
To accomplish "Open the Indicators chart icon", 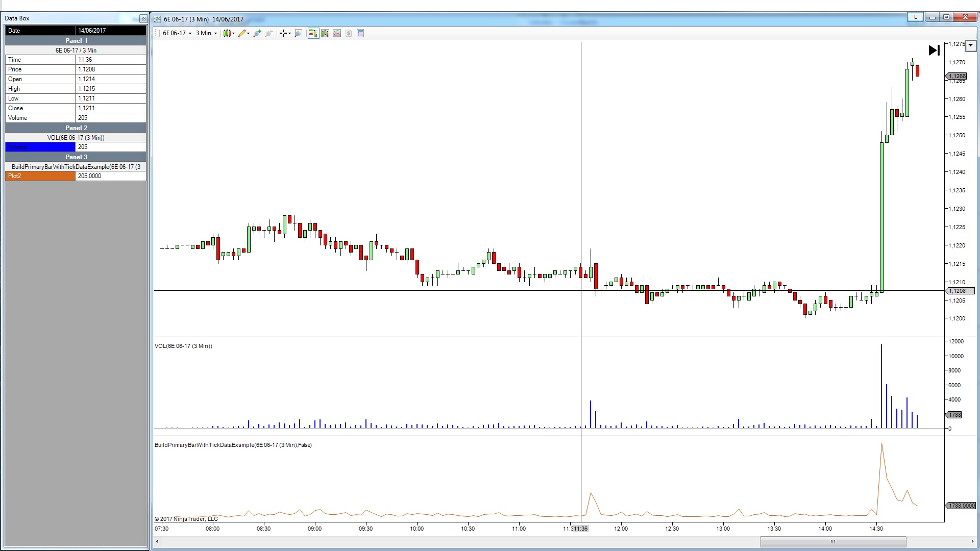I will (337, 33).
